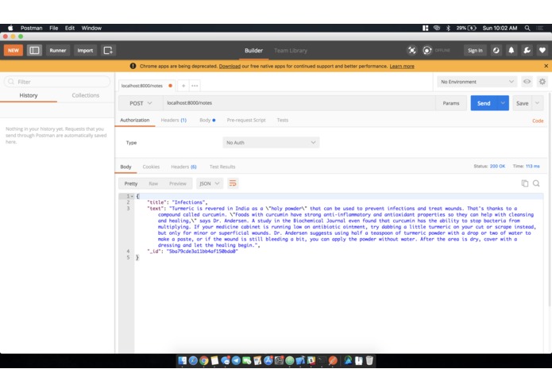
Task: Switch response view to Raw
Action: (153, 183)
